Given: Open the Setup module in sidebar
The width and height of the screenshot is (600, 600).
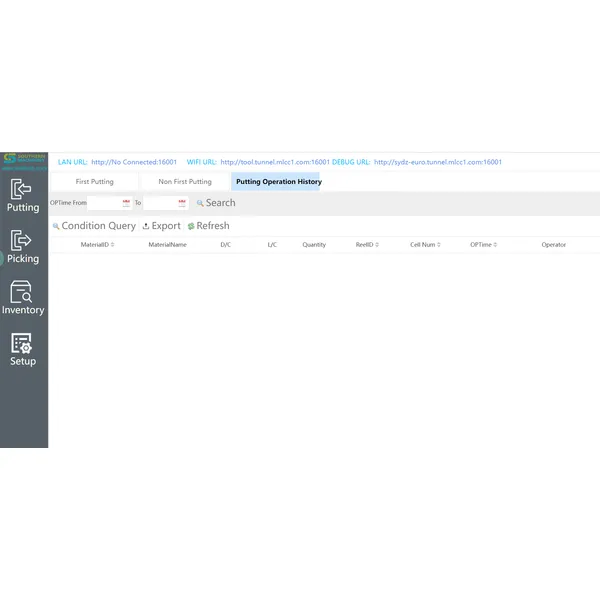Looking at the screenshot, I should tap(22, 349).
